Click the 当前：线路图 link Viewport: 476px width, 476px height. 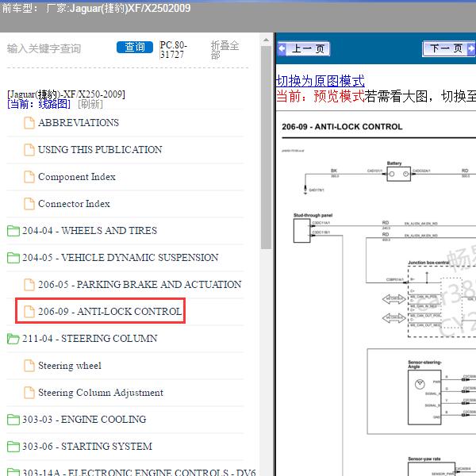(x=39, y=105)
